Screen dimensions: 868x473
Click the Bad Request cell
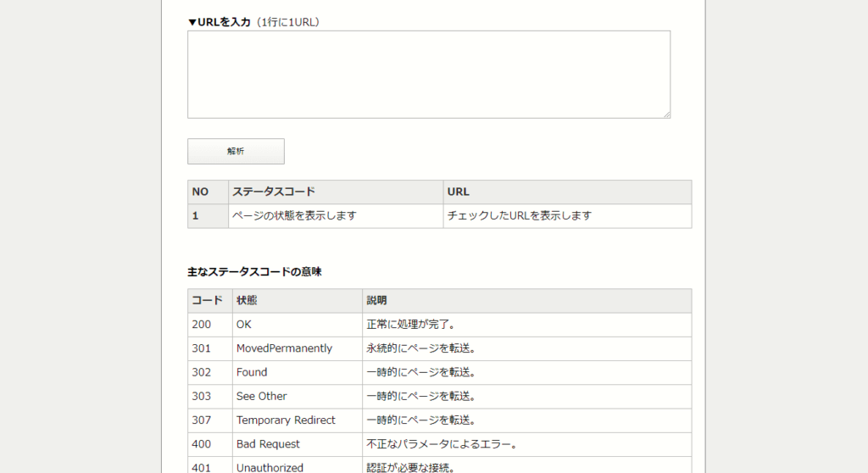[298, 444]
